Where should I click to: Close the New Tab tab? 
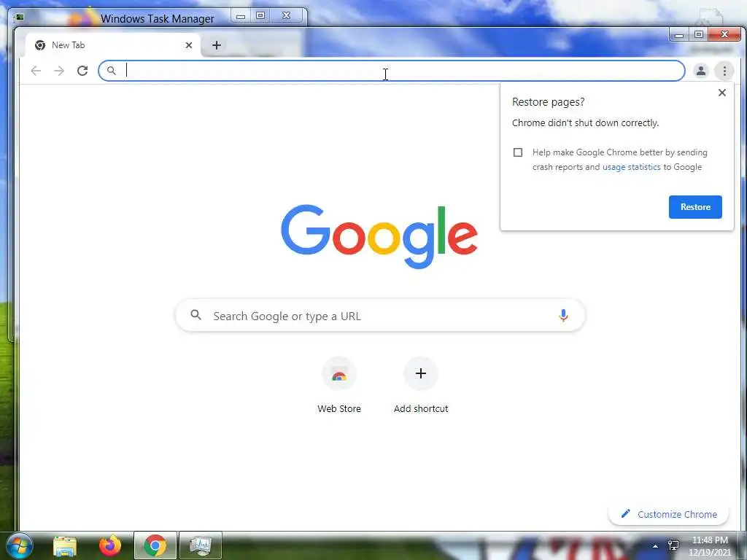[x=189, y=45]
